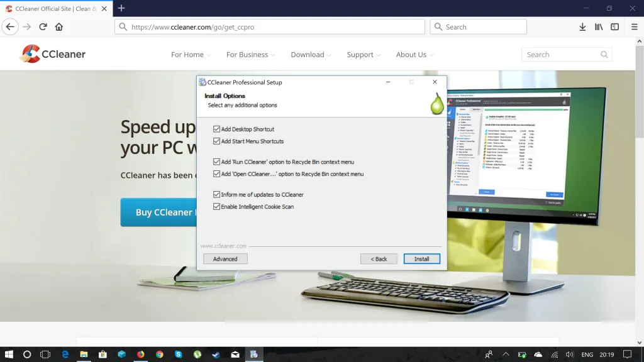Open Task View on the taskbar
Image resolution: width=644 pixels, height=362 pixels.
pyautogui.click(x=45, y=354)
